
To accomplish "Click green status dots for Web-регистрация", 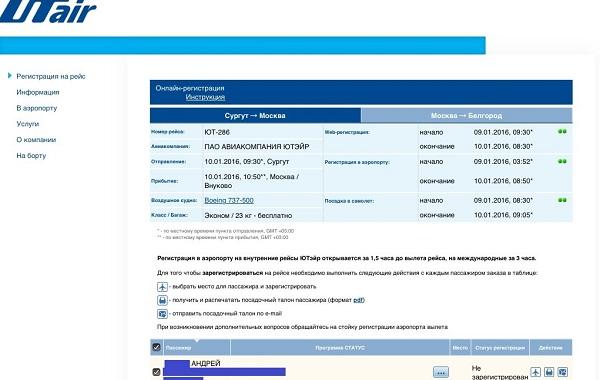I will tap(562, 132).
